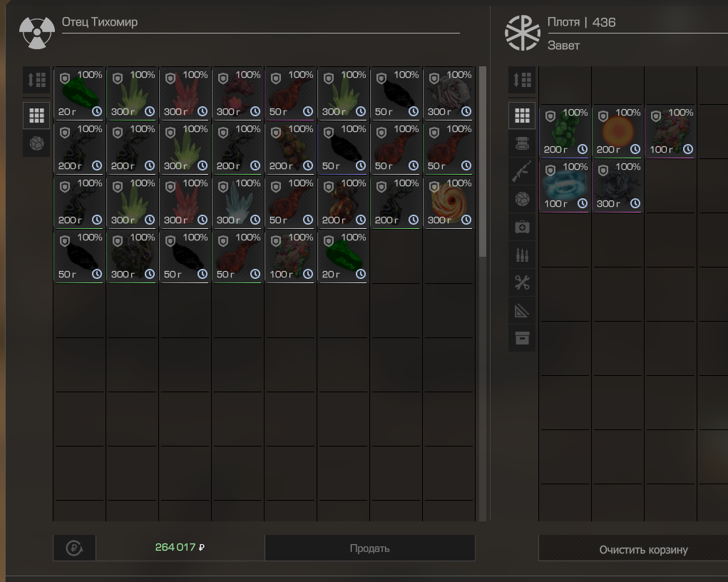Select the green bubbly 200 г artifact in Плотя's inventory

point(565,131)
